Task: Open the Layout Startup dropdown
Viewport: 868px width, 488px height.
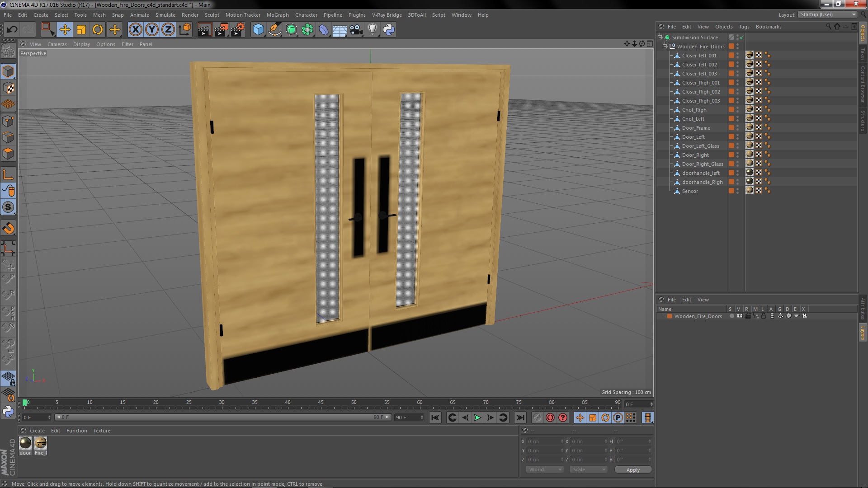Action: pos(828,14)
